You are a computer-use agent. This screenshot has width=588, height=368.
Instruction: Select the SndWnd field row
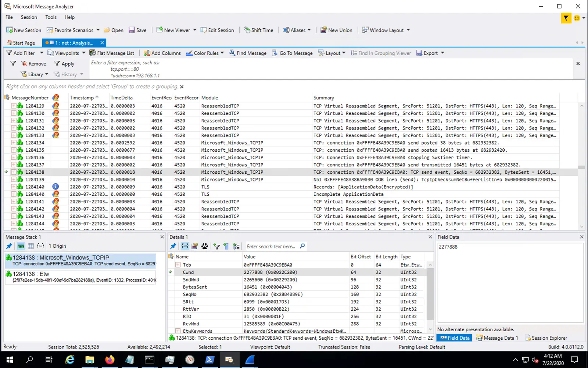click(x=297, y=280)
